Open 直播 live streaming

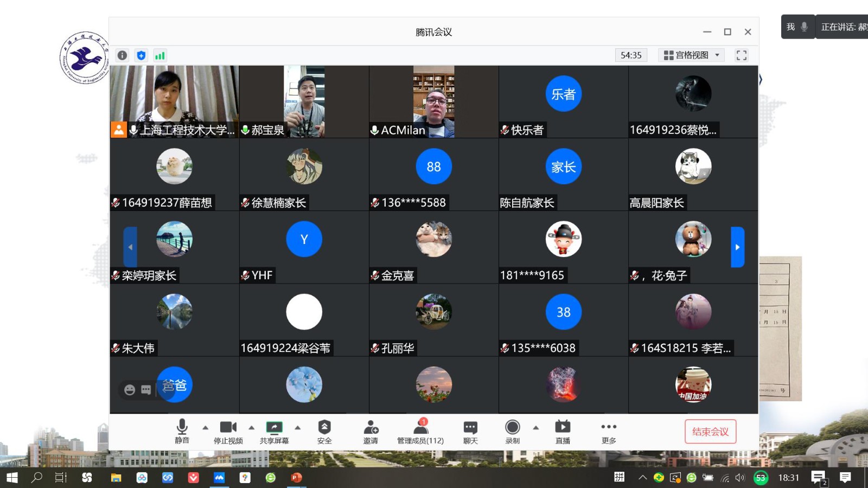(563, 432)
